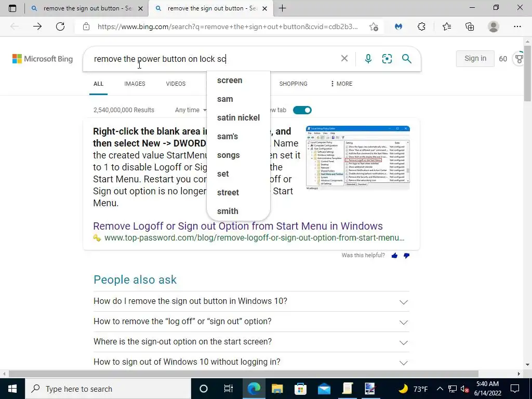The height and width of the screenshot is (399, 532).
Task: Open File Explorer from taskbar
Action: tap(277, 389)
